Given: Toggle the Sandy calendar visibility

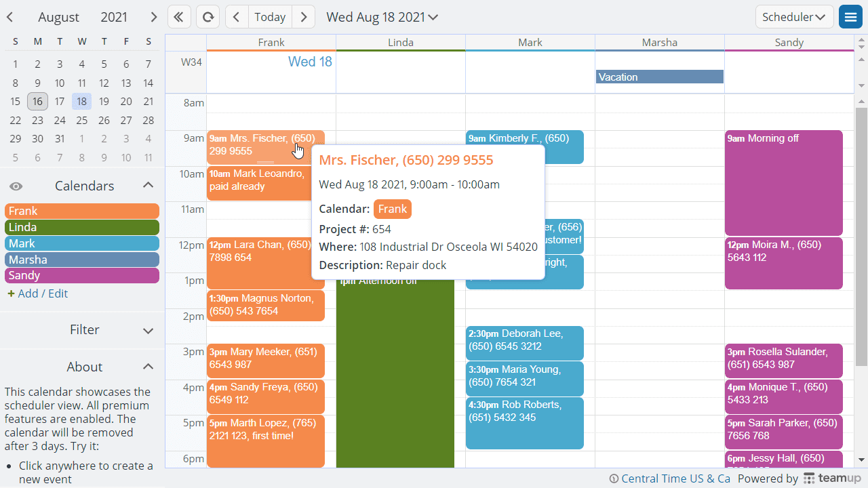Looking at the screenshot, I should click(81, 276).
